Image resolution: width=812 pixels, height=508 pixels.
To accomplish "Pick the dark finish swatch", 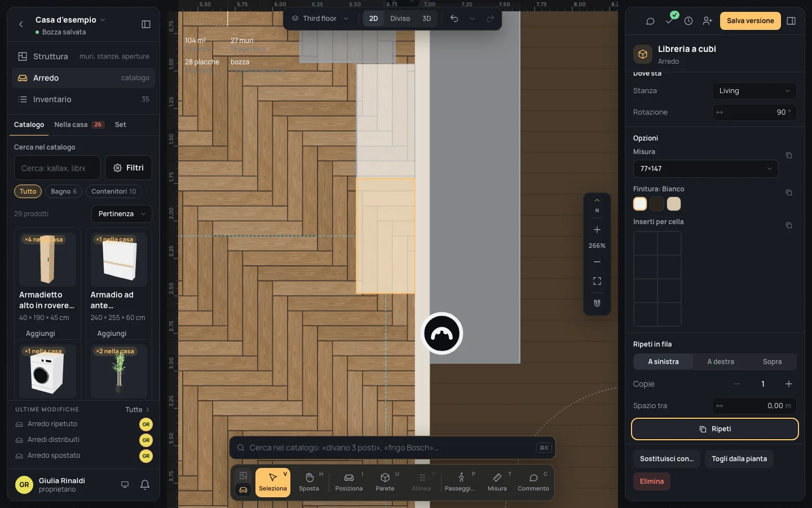I will click(657, 204).
